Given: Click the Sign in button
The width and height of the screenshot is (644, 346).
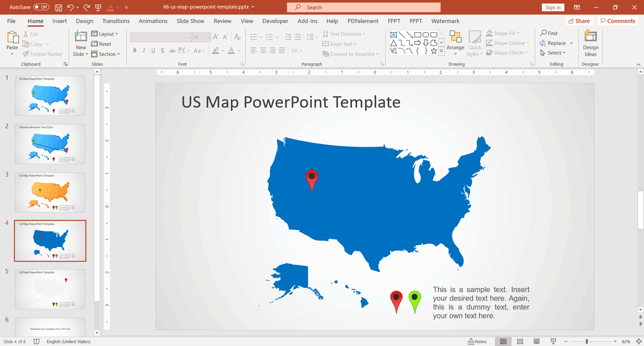Looking at the screenshot, I should 553,8.
